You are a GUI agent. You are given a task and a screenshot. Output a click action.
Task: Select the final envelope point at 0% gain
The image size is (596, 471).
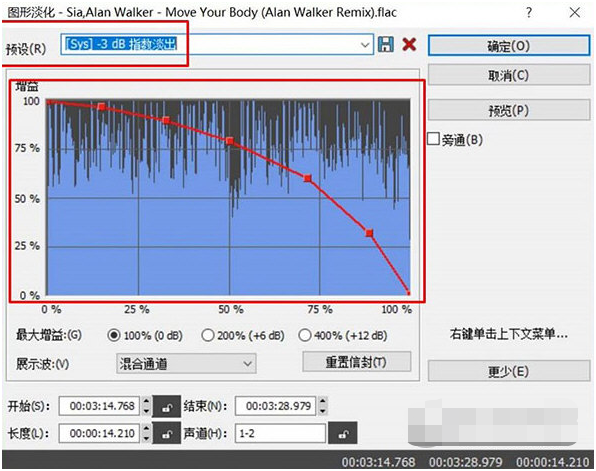pyautogui.click(x=409, y=293)
